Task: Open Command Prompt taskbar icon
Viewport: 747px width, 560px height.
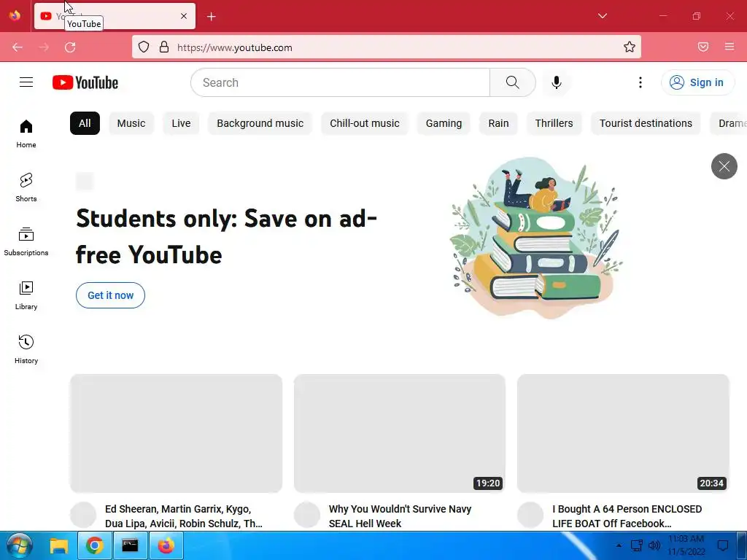Action: point(130,545)
